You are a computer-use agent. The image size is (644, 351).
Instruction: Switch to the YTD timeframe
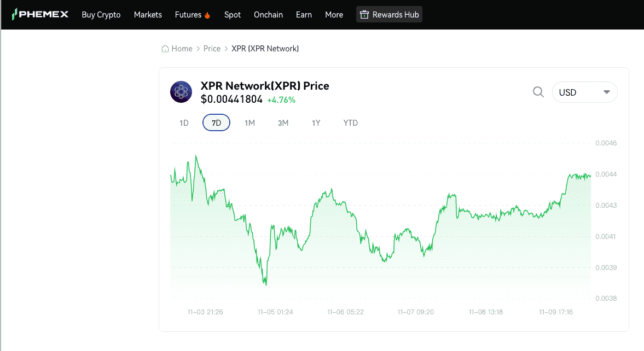[x=350, y=122]
